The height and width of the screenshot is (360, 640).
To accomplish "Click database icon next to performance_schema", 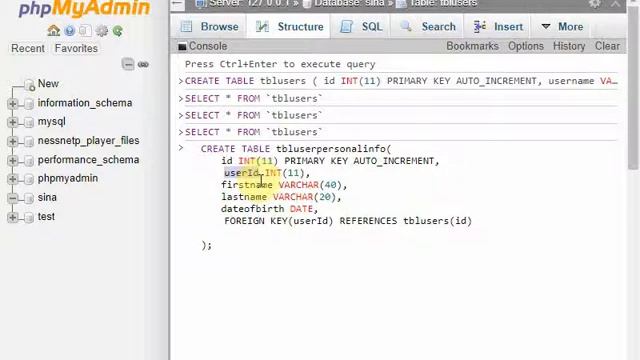I will (29, 160).
